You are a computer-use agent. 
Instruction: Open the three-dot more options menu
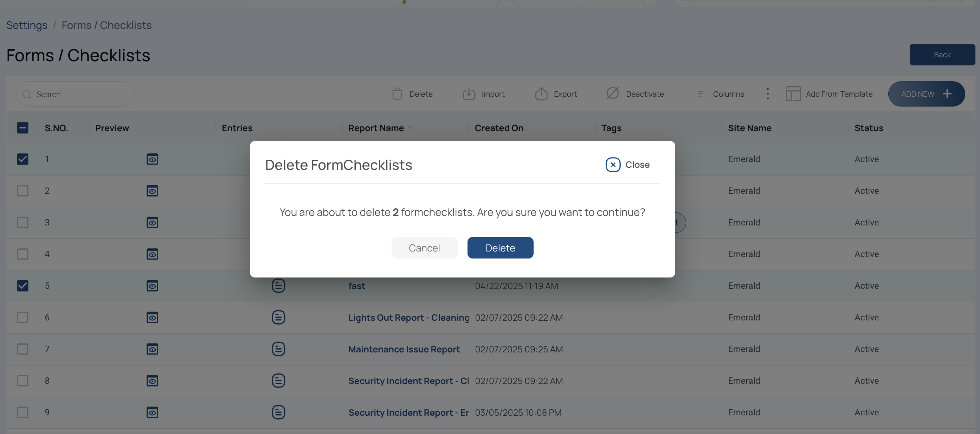click(768, 94)
